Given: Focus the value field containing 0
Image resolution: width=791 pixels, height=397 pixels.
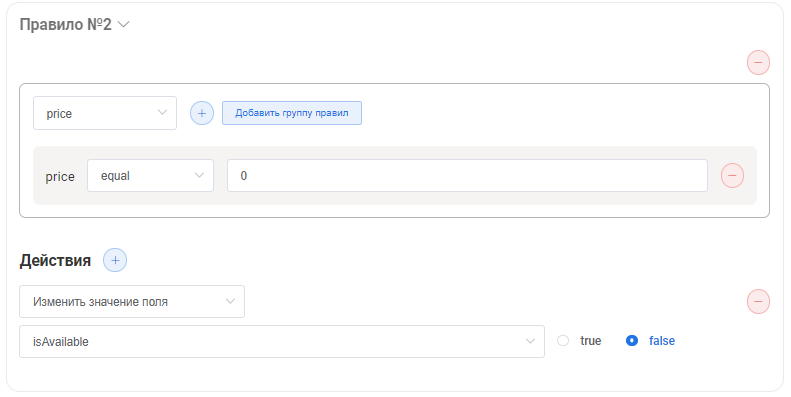Looking at the screenshot, I should [467, 176].
